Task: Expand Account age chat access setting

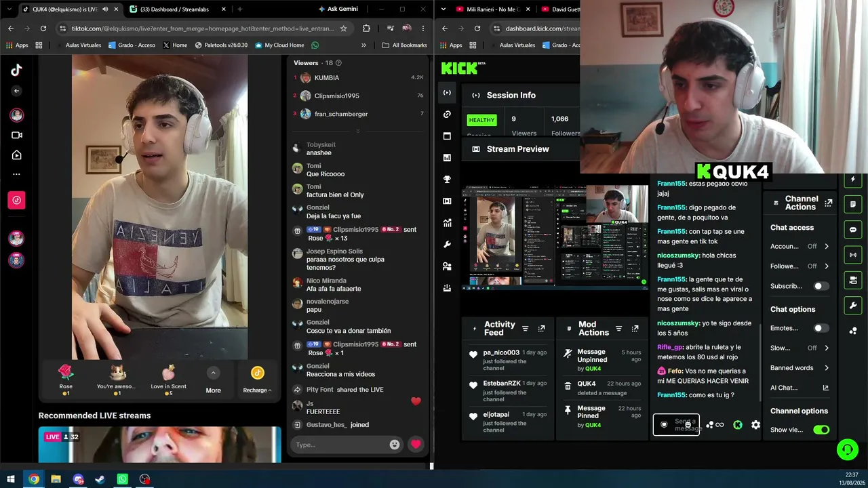Action: pos(800,246)
